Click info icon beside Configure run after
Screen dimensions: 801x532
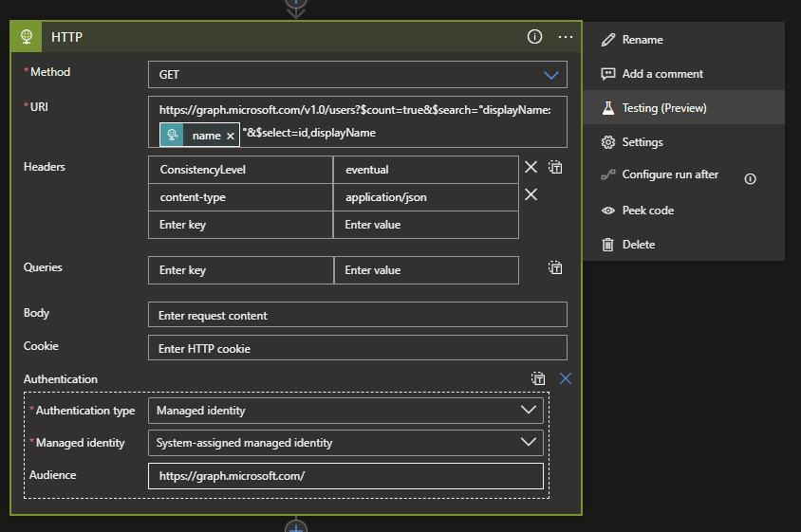pos(750,178)
